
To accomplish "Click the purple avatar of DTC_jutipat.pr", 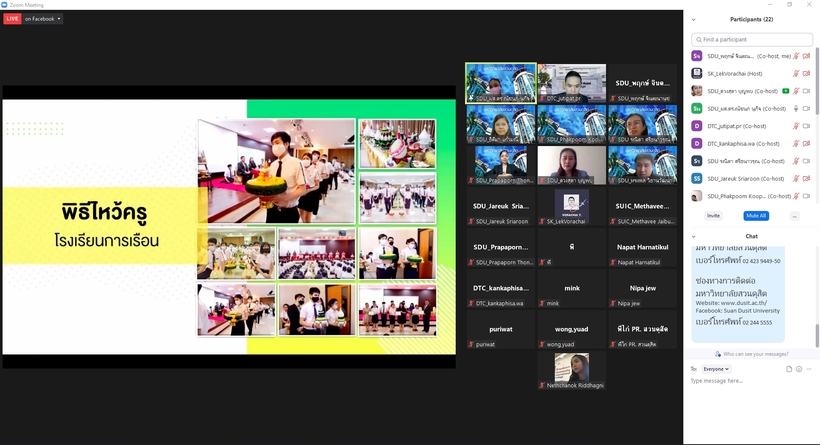I will [x=697, y=126].
